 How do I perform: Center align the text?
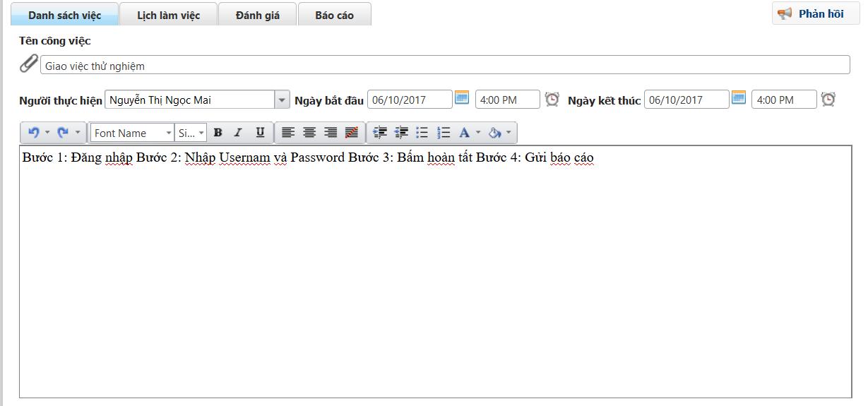[309, 133]
